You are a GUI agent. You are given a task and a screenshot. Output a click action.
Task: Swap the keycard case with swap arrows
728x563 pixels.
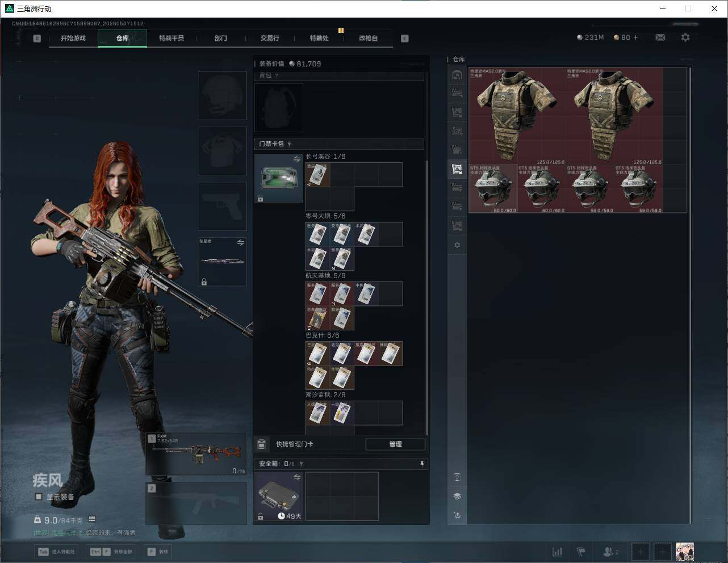(296, 159)
